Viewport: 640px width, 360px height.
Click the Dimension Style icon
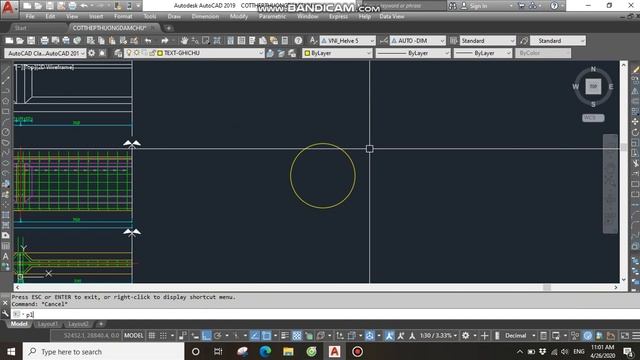tap(383, 40)
